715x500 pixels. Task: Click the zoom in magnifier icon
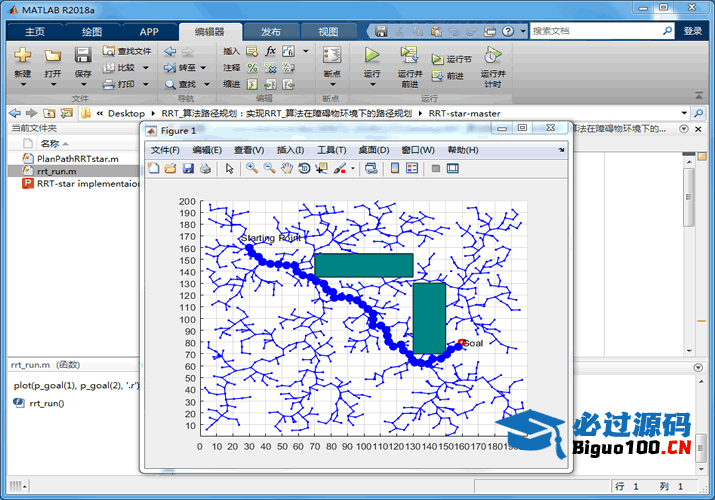pyautogui.click(x=252, y=169)
